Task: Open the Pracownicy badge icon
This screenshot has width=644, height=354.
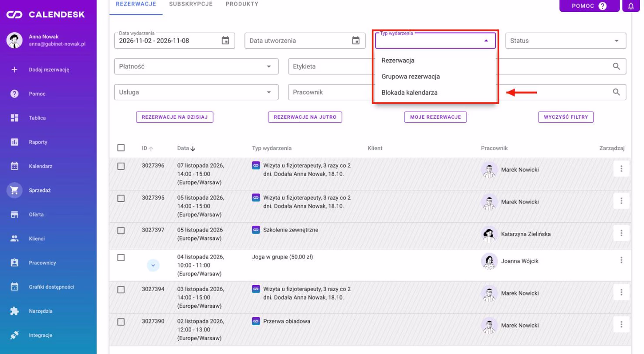Action: click(14, 263)
